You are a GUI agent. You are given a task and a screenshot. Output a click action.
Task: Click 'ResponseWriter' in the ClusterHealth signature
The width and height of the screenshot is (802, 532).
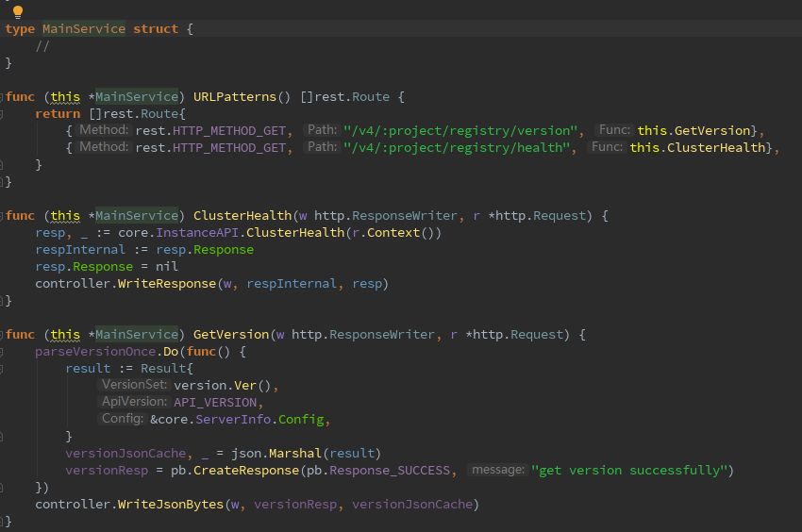coord(404,216)
